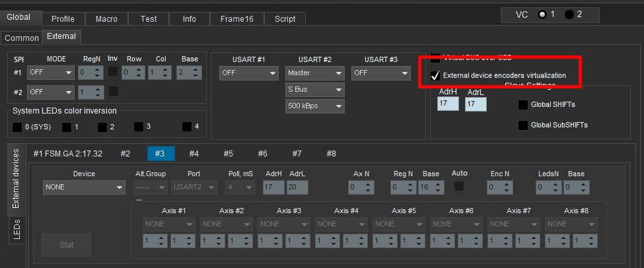Enable the Global SHIFTs checkbox
Image resolution: width=644 pixels, height=268 pixels.
(x=523, y=104)
